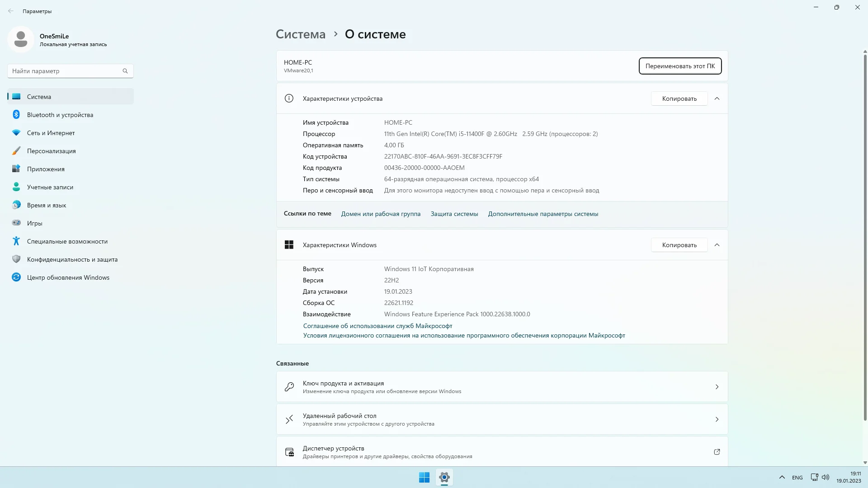The height and width of the screenshot is (488, 868).
Task: Click the Privacy and security shield icon
Action: [x=16, y=259]
